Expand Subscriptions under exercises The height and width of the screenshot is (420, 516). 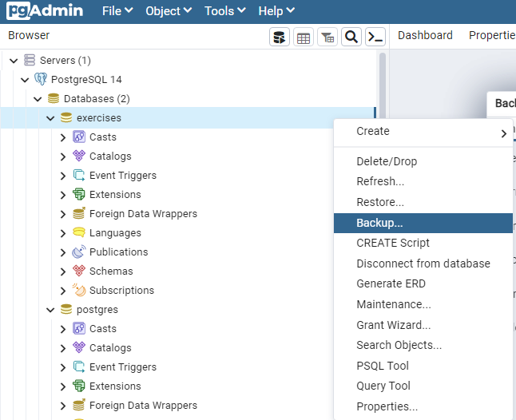pos(63,291)
